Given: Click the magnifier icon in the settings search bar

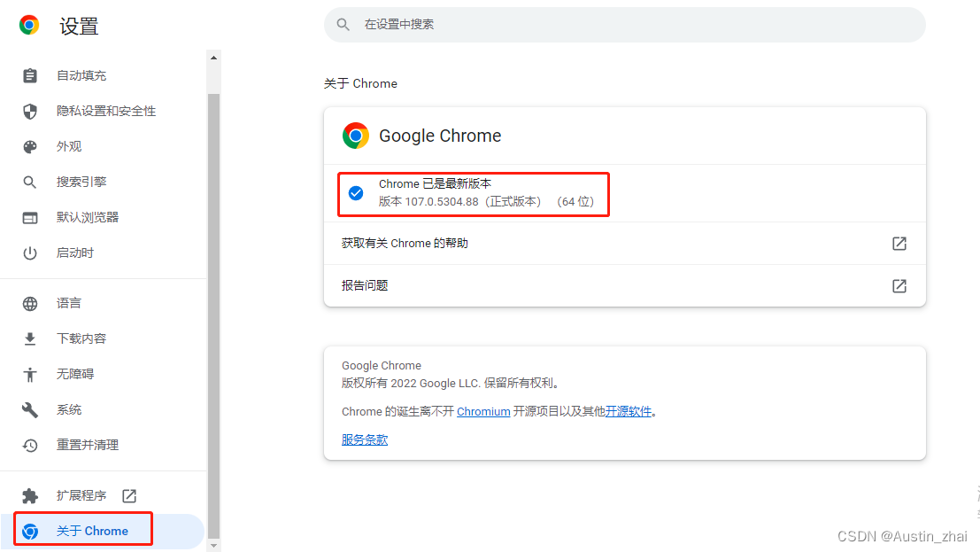Looking at the screenshot, I should pyautogui.click(x=343, y=25).
